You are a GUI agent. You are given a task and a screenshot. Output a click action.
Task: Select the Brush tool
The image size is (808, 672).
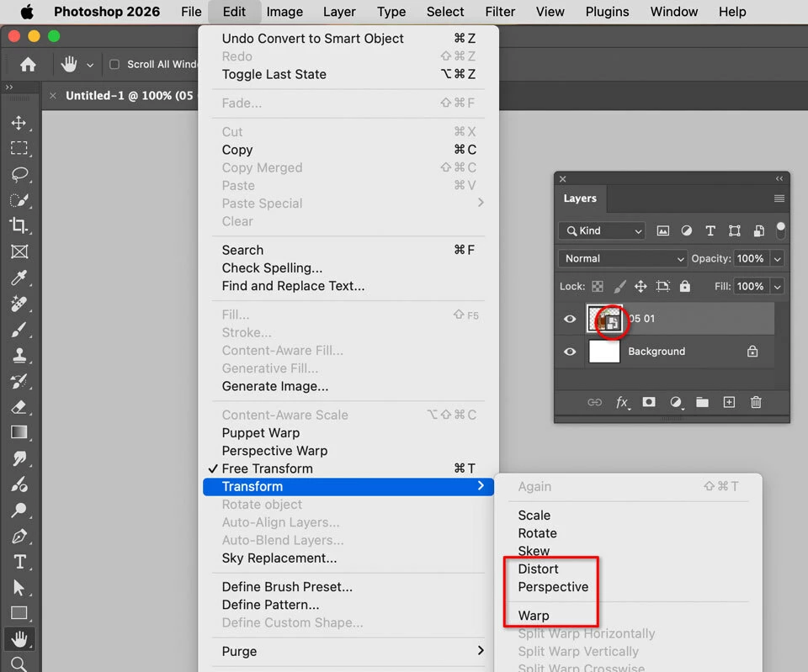tap(19, 329)
